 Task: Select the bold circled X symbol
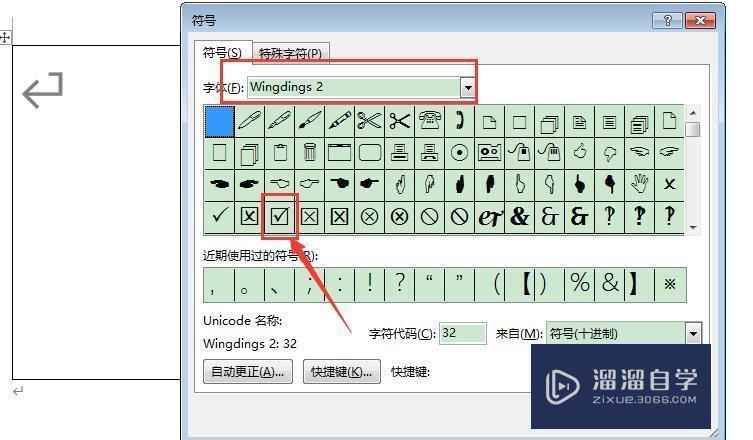(x=400, y=217)
